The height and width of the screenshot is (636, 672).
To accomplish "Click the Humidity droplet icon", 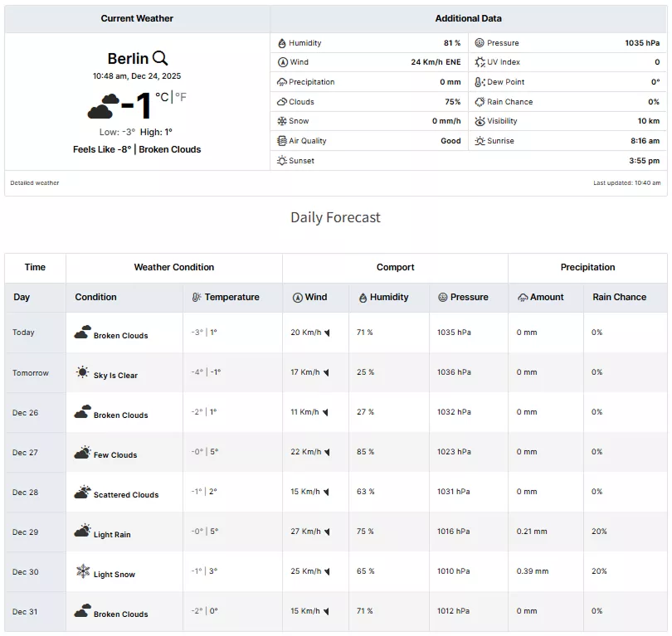I will [x=281, y=42].
